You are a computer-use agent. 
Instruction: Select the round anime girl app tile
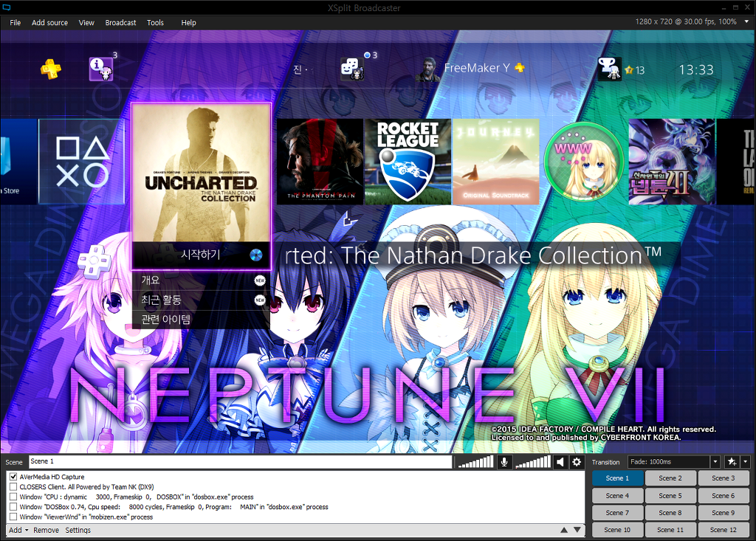pos(584,162)
